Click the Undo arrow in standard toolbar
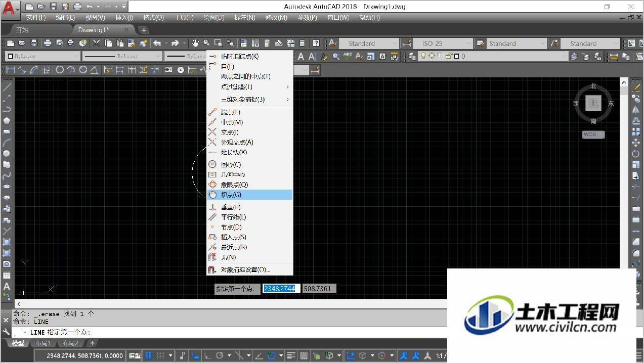The height and width of the screenshot is (363, 644). click(157, 43)
